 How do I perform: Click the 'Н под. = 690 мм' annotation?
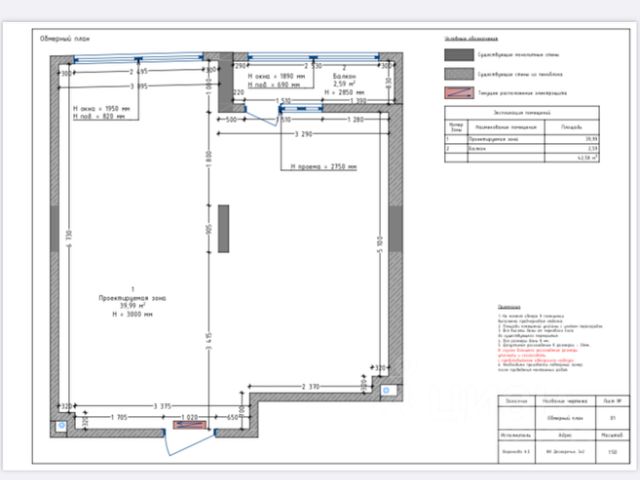click(274, 85)
